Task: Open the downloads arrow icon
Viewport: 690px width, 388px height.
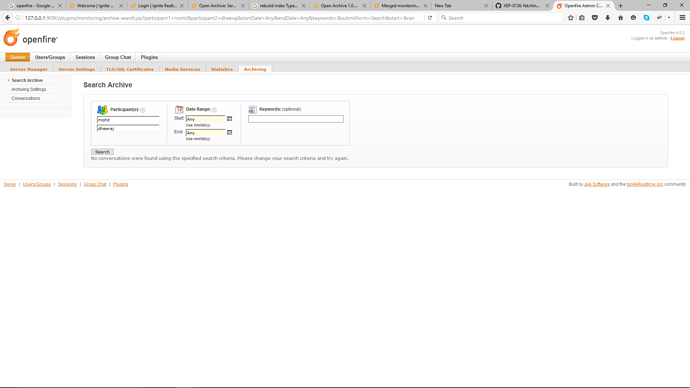Action: pyautogui.click(x=608, y=18)
